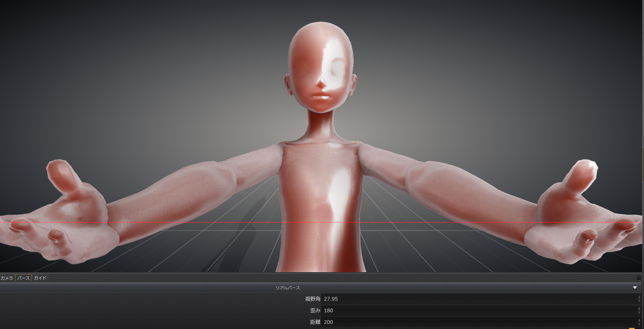The height and width of the screenshot is (329, 644).
Task: Open the リアルパース preset dropdown
Action: click(634, 288)
